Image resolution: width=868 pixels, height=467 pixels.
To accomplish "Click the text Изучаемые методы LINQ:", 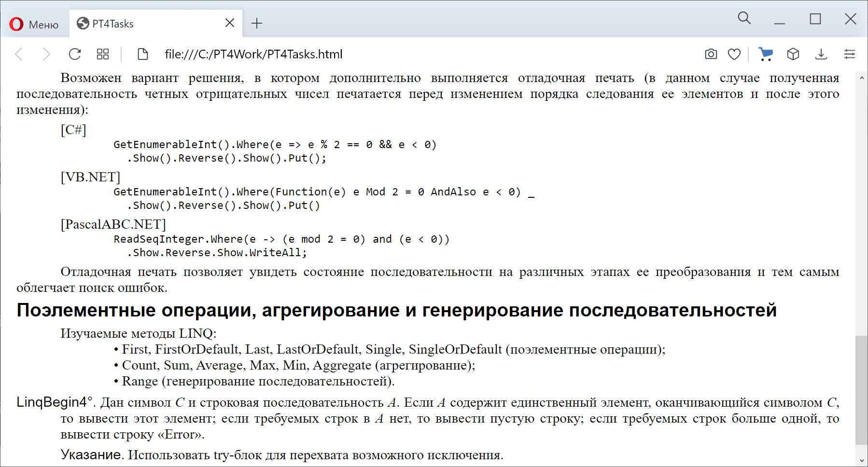I will 139,333.
